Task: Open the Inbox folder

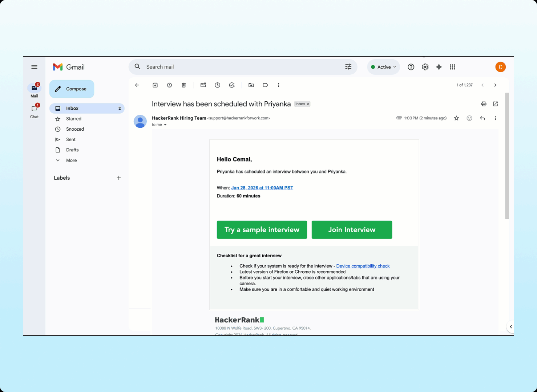Action: point(87,108)
